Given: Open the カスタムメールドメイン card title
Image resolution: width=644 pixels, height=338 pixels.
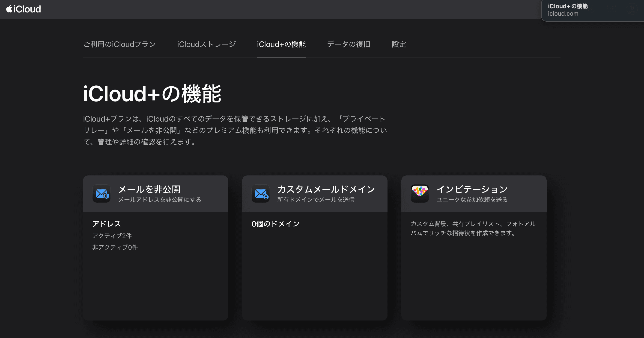Looking at the screenshot, I should (x=326, y=189).
